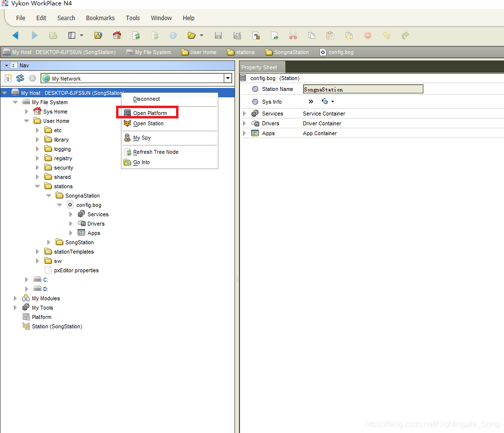Viewport: 504px width, 433px height.
Task: Click the Station Name input field
Action: coord(363,89)
